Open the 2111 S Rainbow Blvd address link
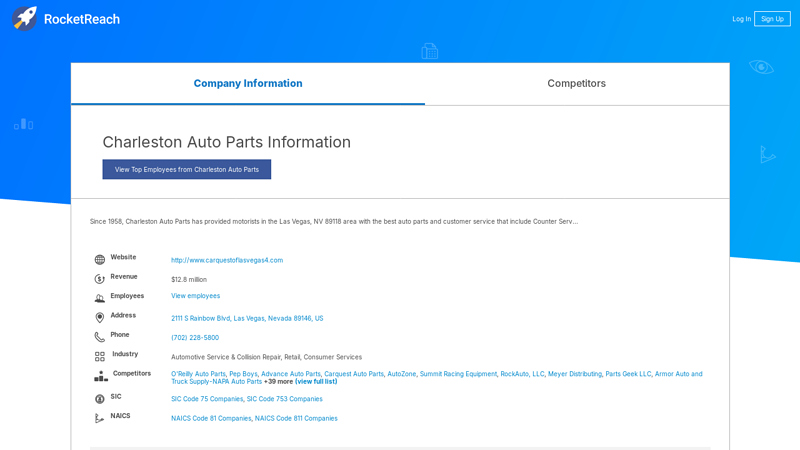This screenshot has width=800, height=450. pos(247,318)
